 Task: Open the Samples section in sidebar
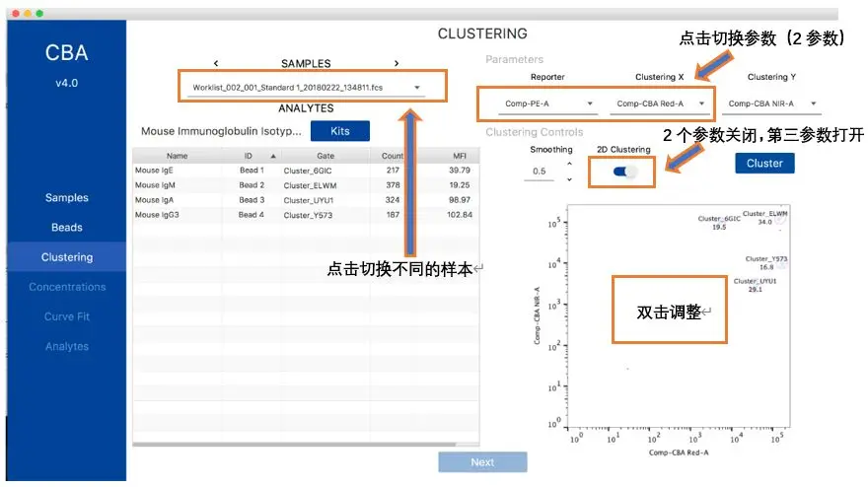[x=67, y=198]
